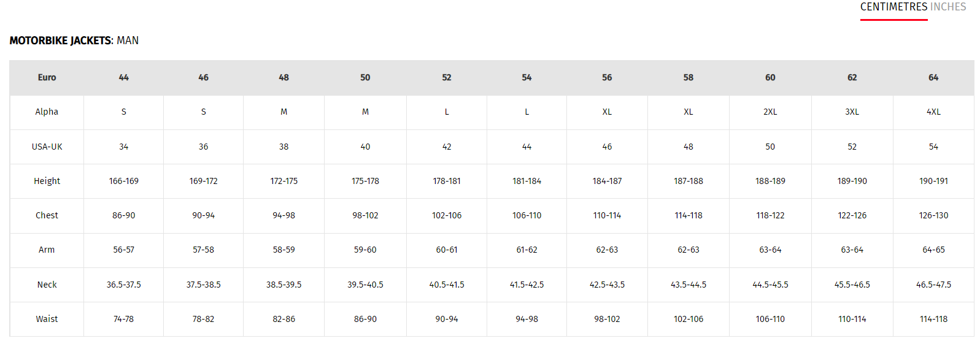Click Euro size 44 column header

[x=124, y=77]
